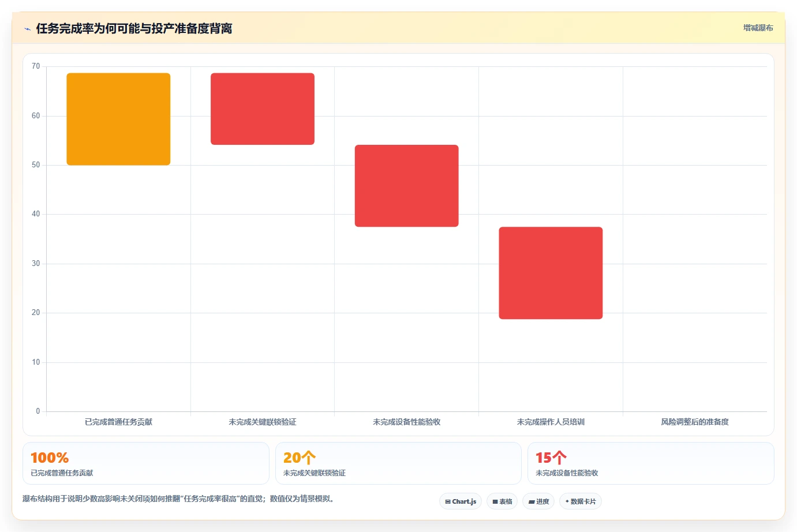797x532 pixels.
Task: Click the orange 已完成普通任务贡献 bar
Action: (x=118, y=119)
